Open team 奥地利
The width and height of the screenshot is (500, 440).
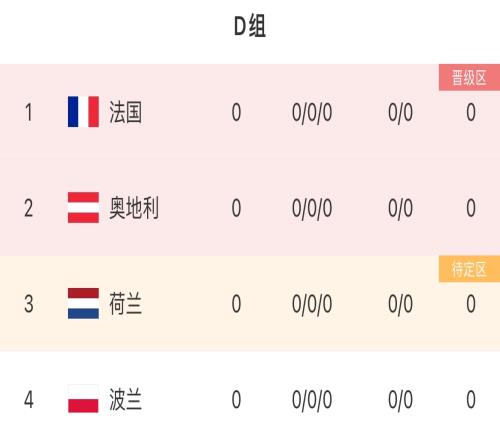[x=134, y=208]
